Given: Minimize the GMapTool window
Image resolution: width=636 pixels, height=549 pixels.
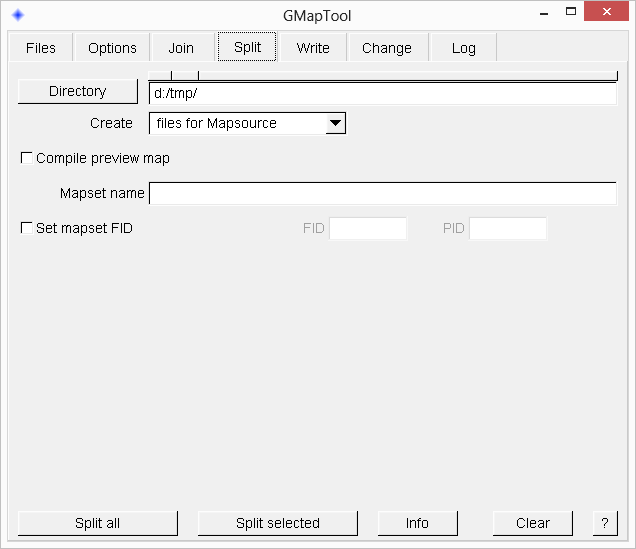Looking at the screenshot, I should (x=544, y=12).
